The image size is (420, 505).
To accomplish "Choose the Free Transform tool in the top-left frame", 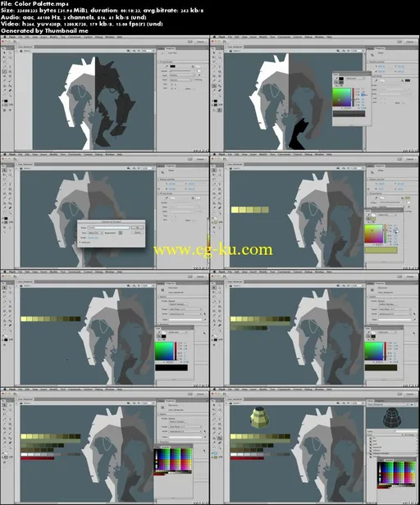I will [x=4, y=57].
